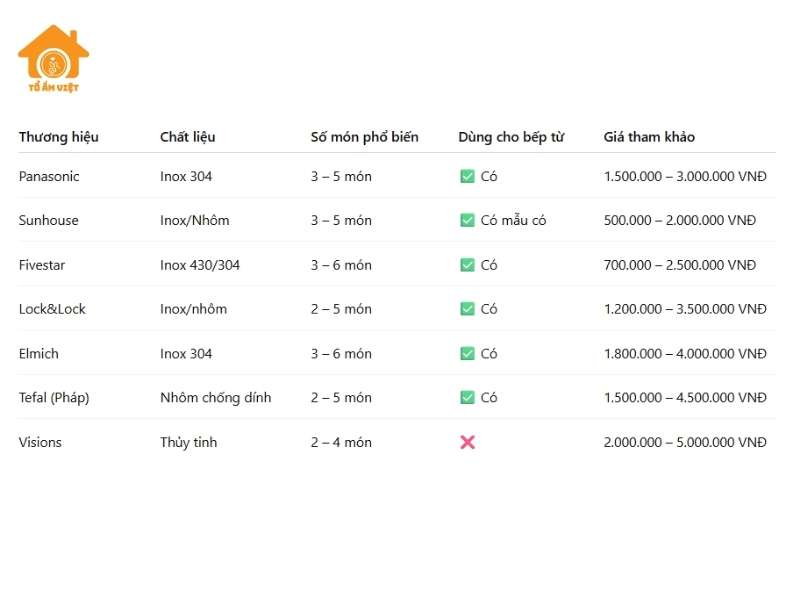Select the Tefal (Pháp) brand cell
The image size is (800, 600).
54,398
